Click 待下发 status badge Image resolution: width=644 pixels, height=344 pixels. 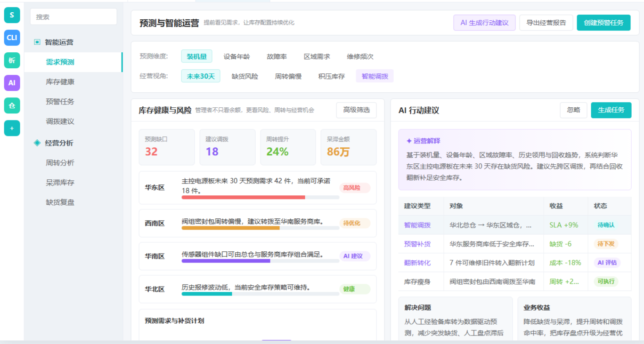(606, 244)
